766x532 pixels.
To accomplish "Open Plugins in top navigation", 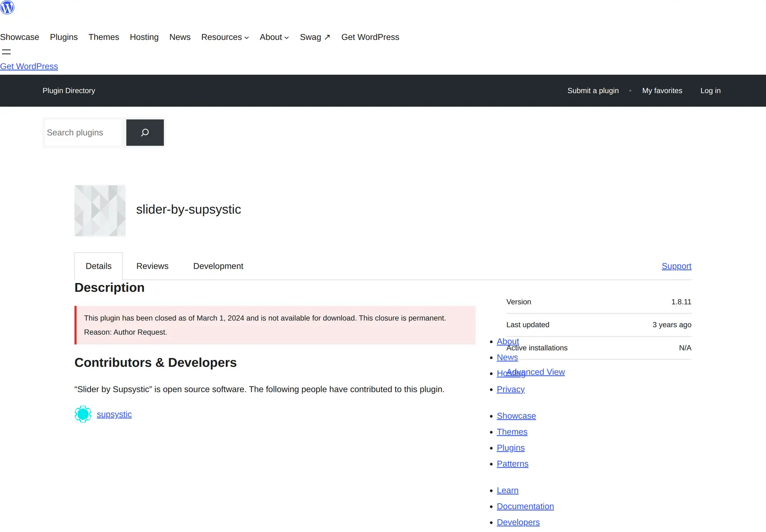I will click(64, 37).
